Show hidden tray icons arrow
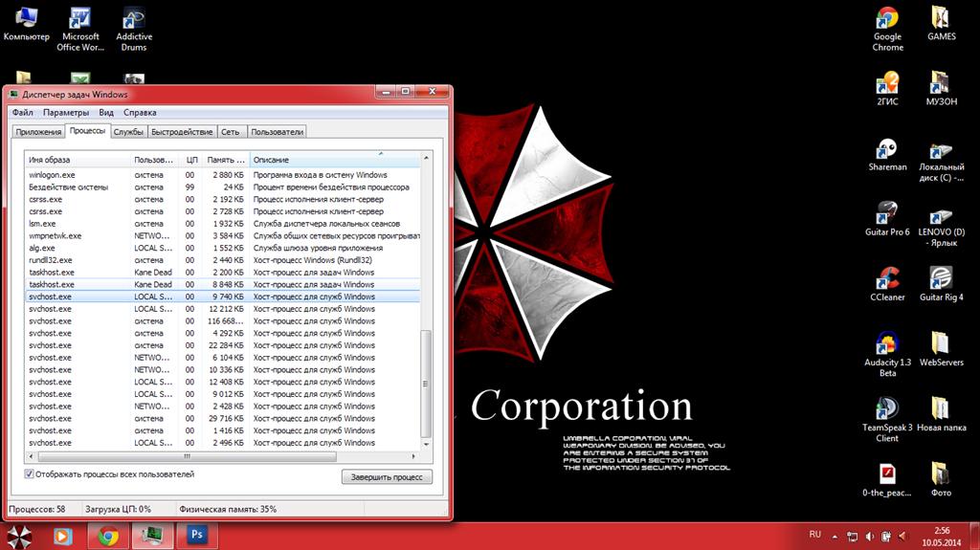 click(x=835, y=537)
